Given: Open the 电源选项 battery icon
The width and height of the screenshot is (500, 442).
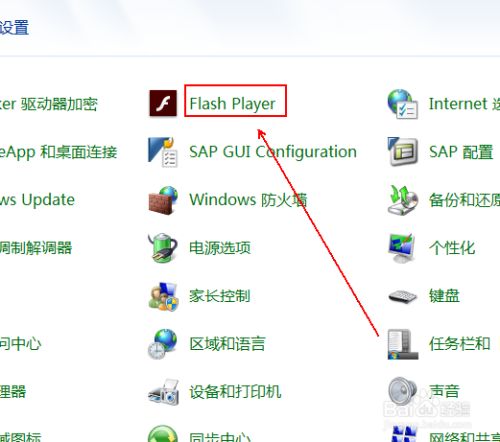Looking at the screenshot, I should tap(162, 248).
